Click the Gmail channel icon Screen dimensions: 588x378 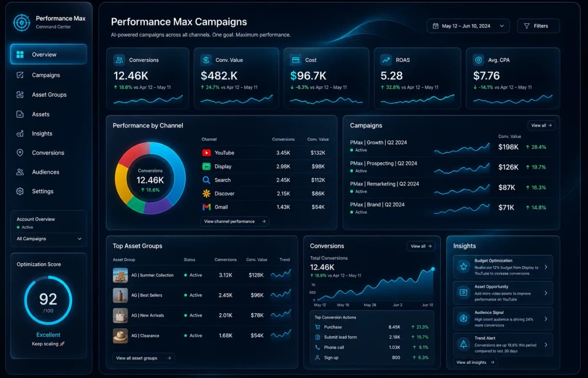click(x=206, y=207)
